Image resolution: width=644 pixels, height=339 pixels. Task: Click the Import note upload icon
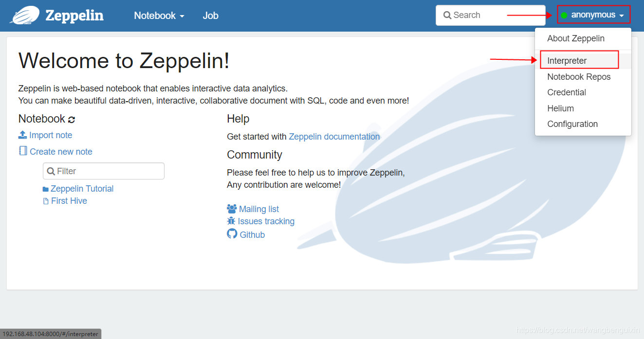pos(22,135)
